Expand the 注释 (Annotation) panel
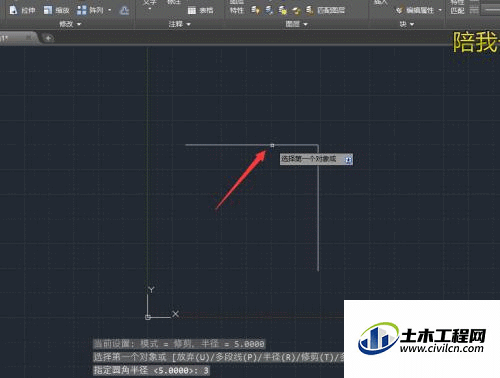The width and height of the screenshot is (500, 378). pos(179,24)
